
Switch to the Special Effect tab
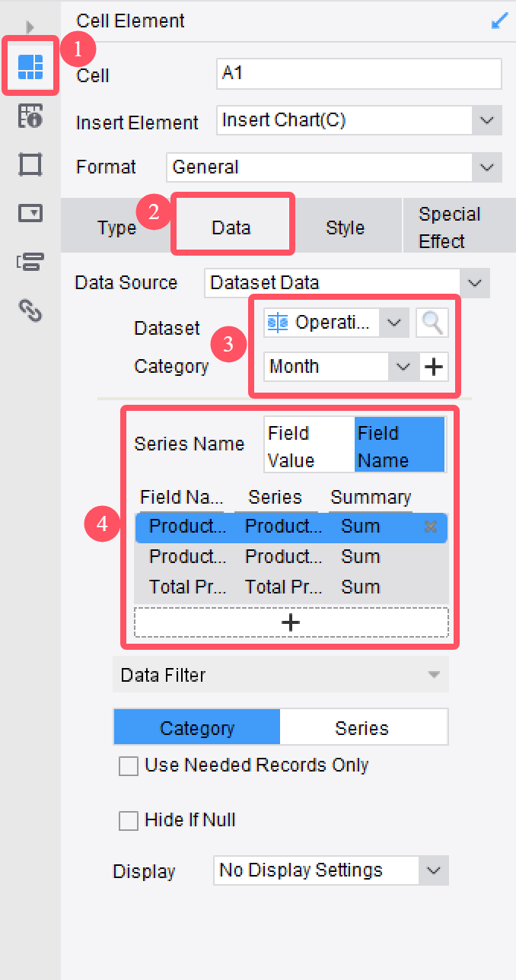(449, 228)
